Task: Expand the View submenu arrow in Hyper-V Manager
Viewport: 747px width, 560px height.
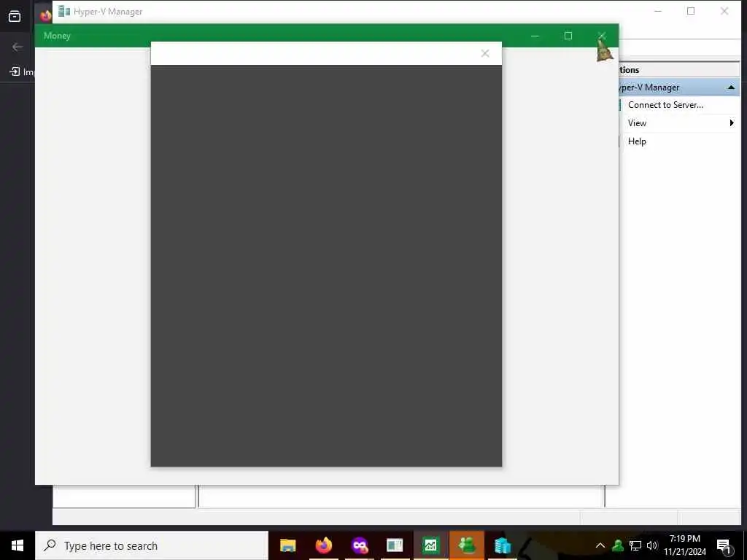Action: pyautogui.click(x=732, y=122)
